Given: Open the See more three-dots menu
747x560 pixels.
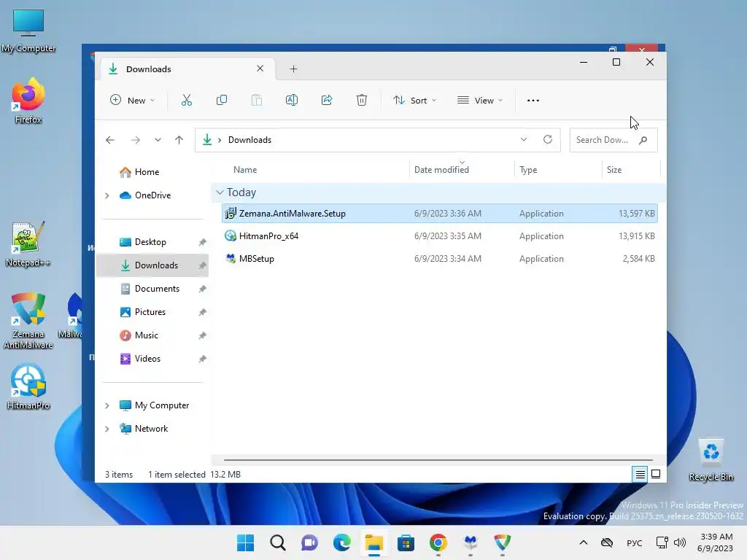Looking at the screenshot, I should (533, 101).
